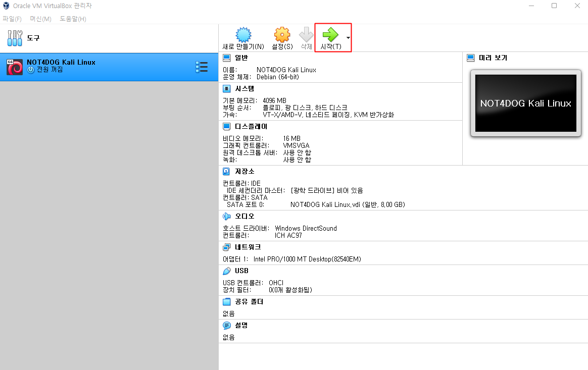Click the 4096 MB base memory value
588x370 pixels.
point(274,100)
